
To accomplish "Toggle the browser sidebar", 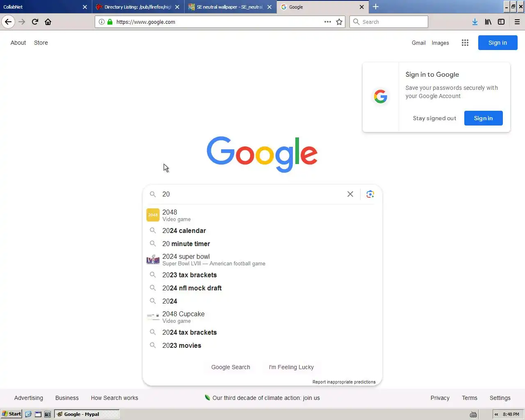I will pyautogui.click(x=501, y=22).
